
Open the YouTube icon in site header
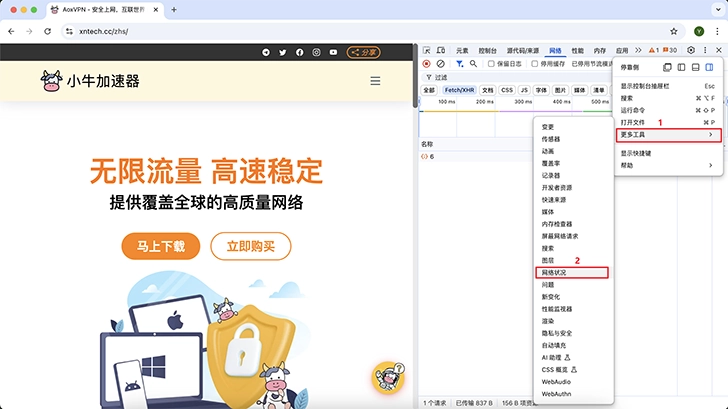[333, 52]
